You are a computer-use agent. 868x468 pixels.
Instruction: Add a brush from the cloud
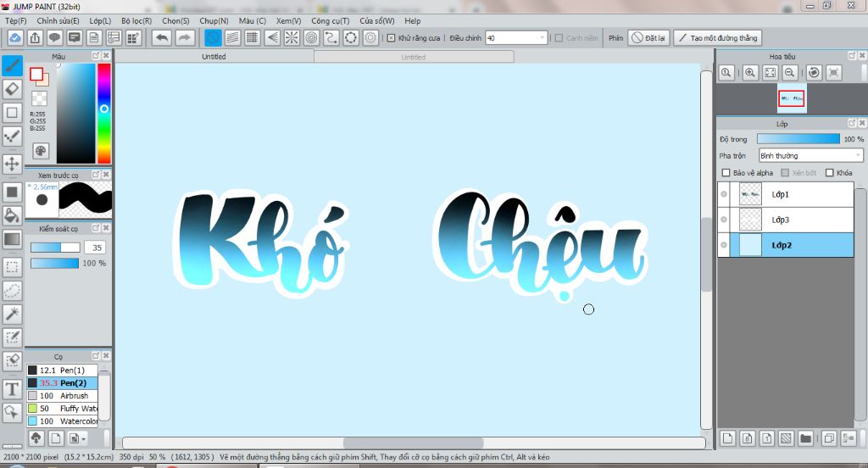[x=36, y=438]
